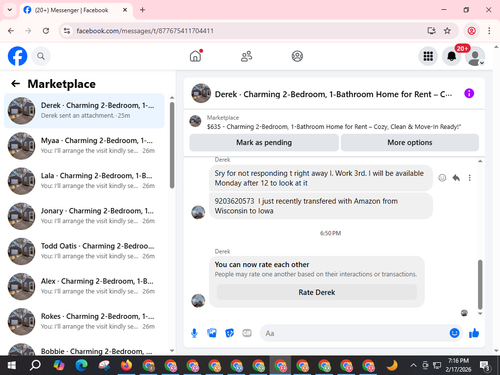Open Lala conversation in list
This screenshot has height=375, width=500.
tap(84, 181)
